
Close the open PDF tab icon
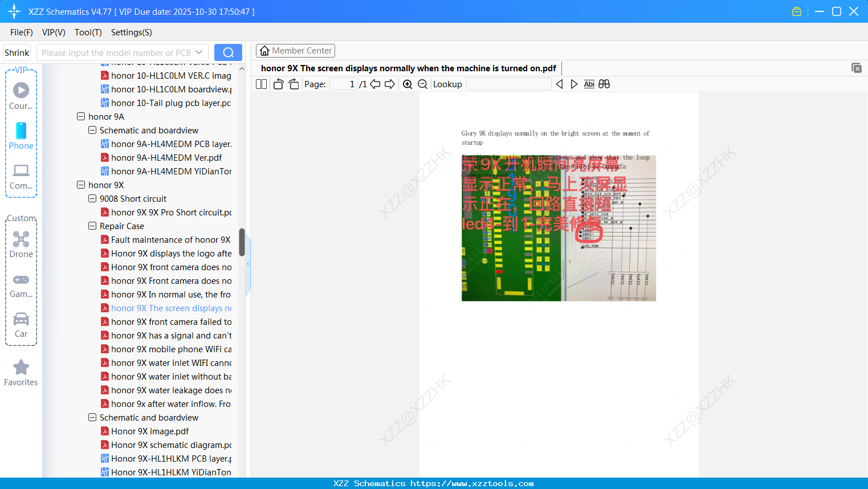coord(857,68)
